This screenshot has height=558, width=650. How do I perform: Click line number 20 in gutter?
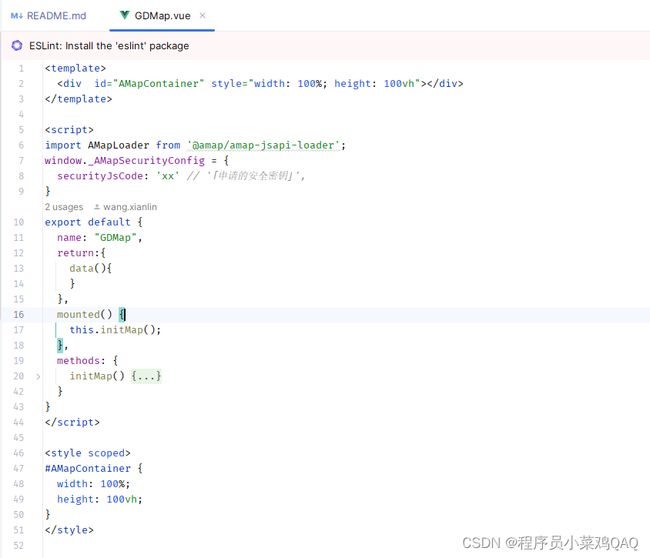click(18, 376)
